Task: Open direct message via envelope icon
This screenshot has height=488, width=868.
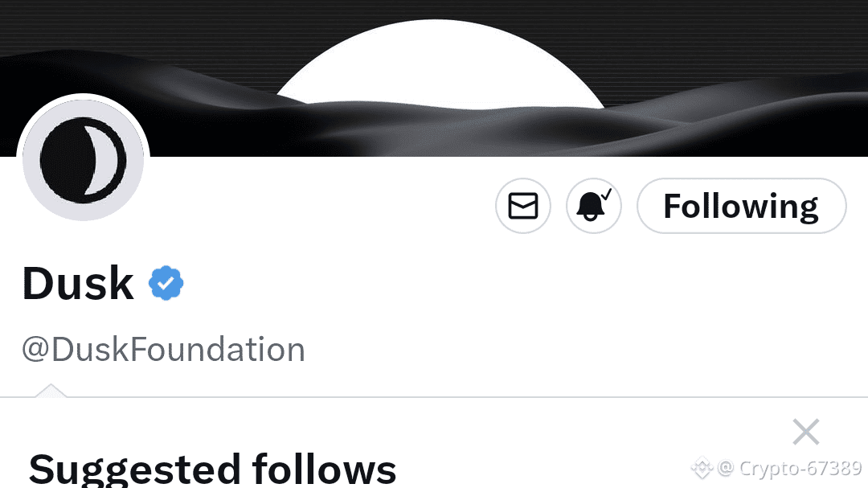Action: pyautogui.click(x=522, y=206)
